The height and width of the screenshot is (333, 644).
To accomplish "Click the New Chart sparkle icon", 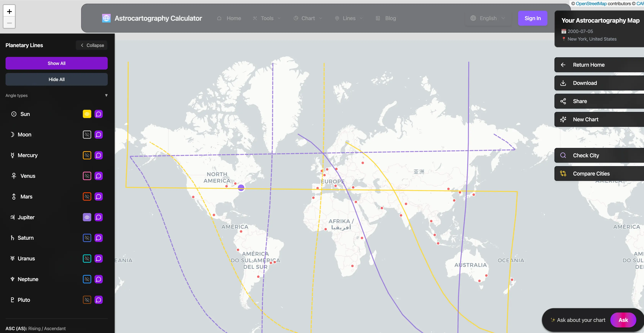I will [x=563, y=119].
